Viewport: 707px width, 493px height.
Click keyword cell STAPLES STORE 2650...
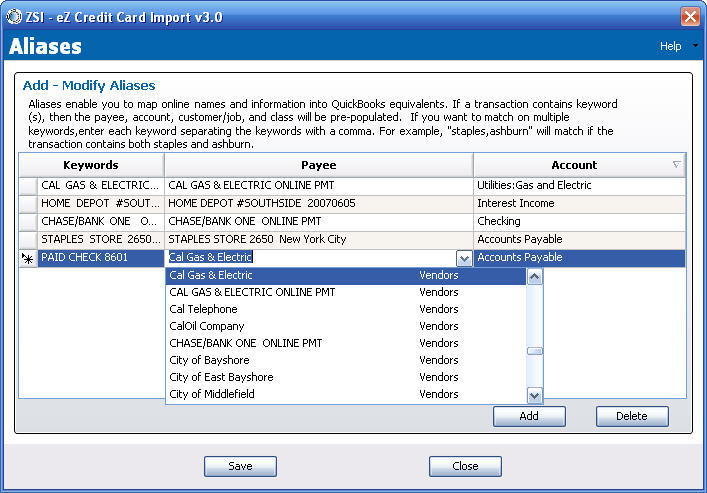pyautogui.click(x=101, y=240)
